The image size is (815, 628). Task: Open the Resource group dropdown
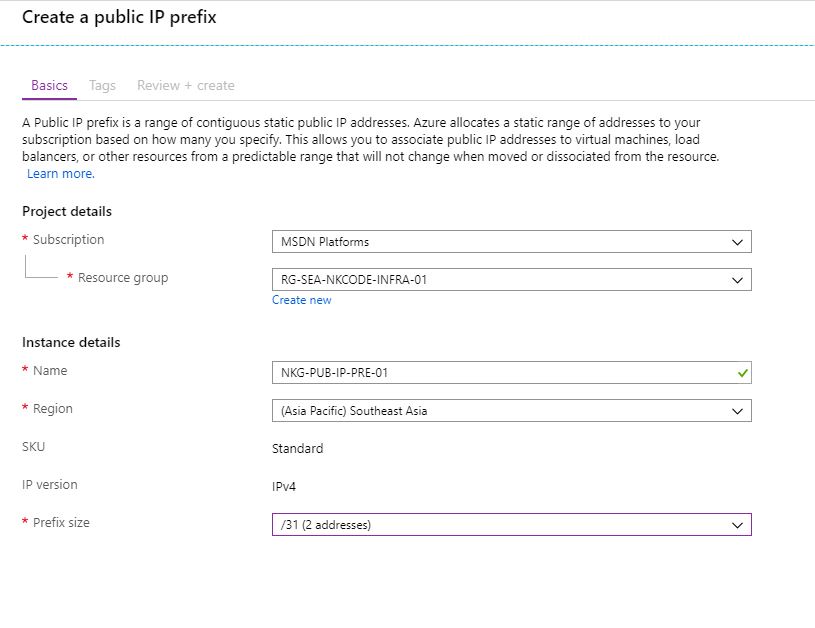[x=510, y=279]
